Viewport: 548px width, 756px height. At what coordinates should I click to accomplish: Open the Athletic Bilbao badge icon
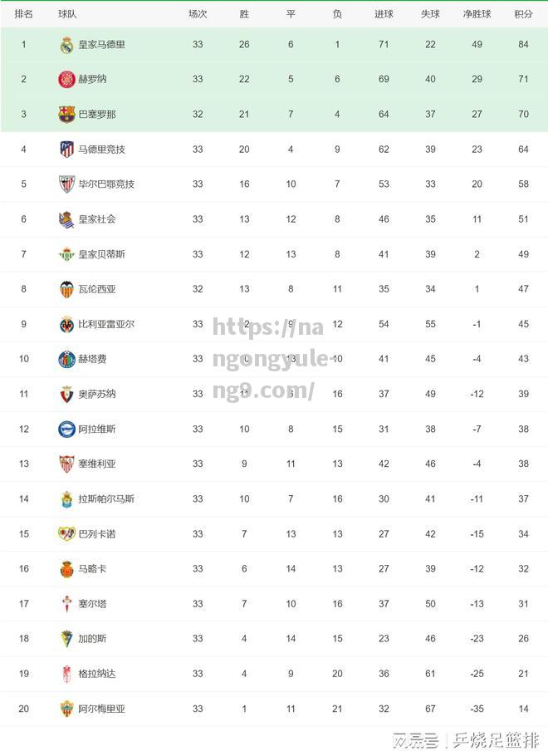click(66, 184)
